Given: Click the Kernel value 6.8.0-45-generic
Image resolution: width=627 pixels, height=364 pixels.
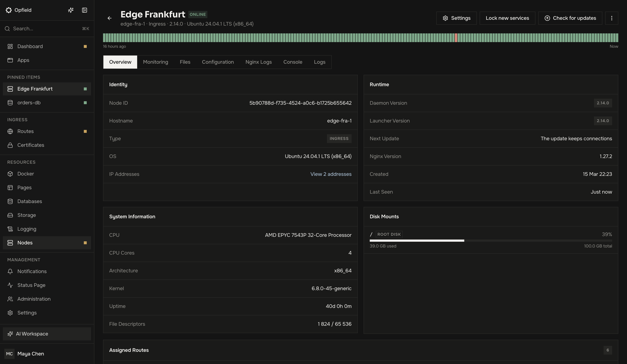Looking at the screenshot, I should pos(331,288).
